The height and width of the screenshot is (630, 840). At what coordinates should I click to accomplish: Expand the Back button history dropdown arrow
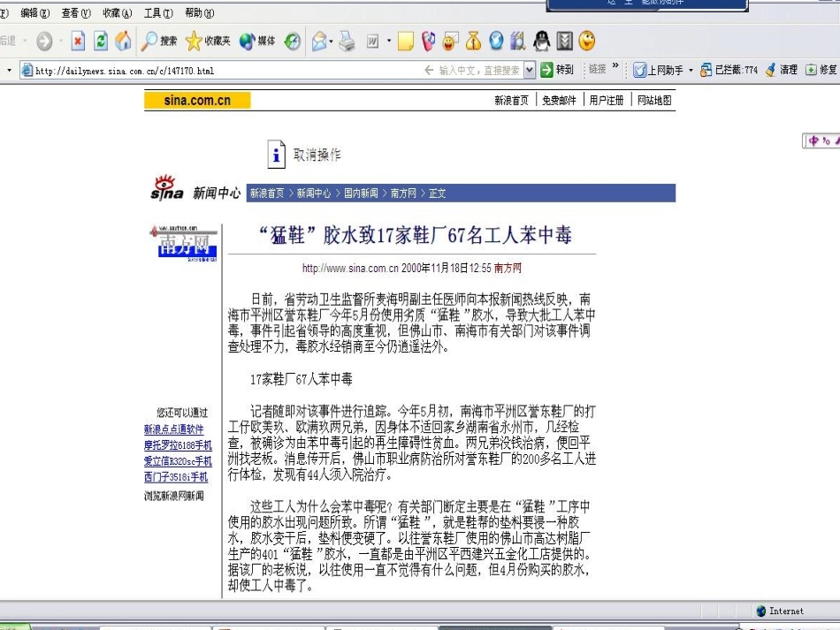coord(24,41)
